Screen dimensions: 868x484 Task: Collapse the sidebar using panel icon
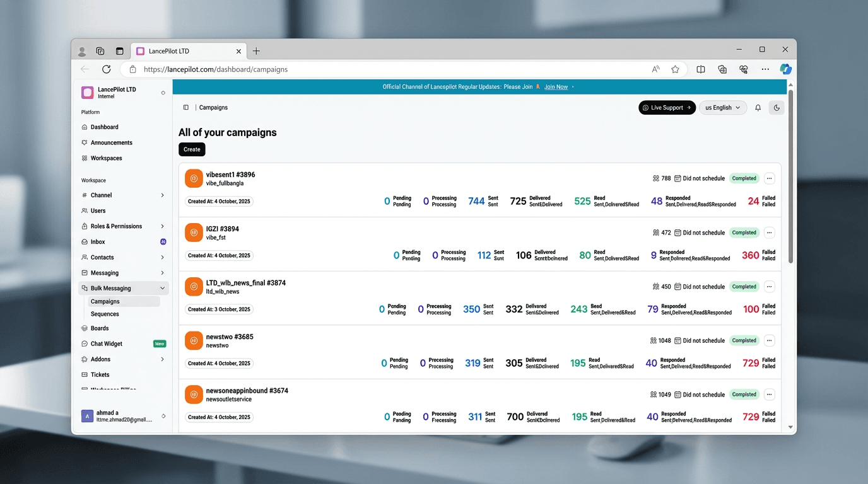coord(186,108)
